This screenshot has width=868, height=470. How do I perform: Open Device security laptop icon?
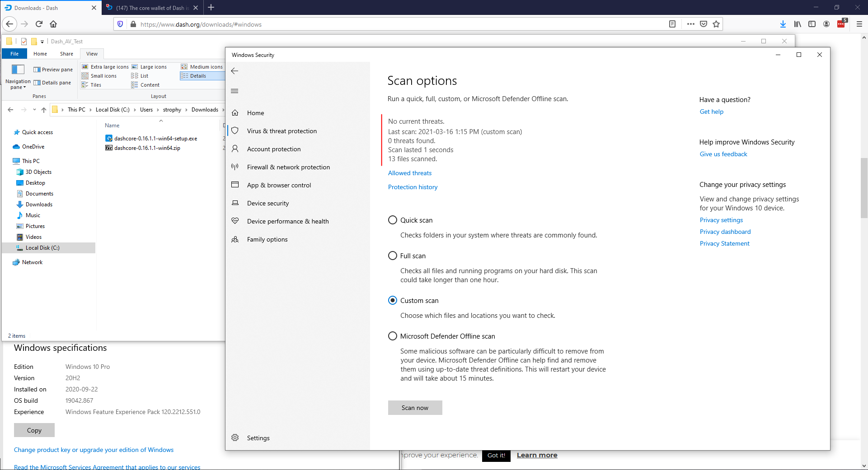(235, 203)
